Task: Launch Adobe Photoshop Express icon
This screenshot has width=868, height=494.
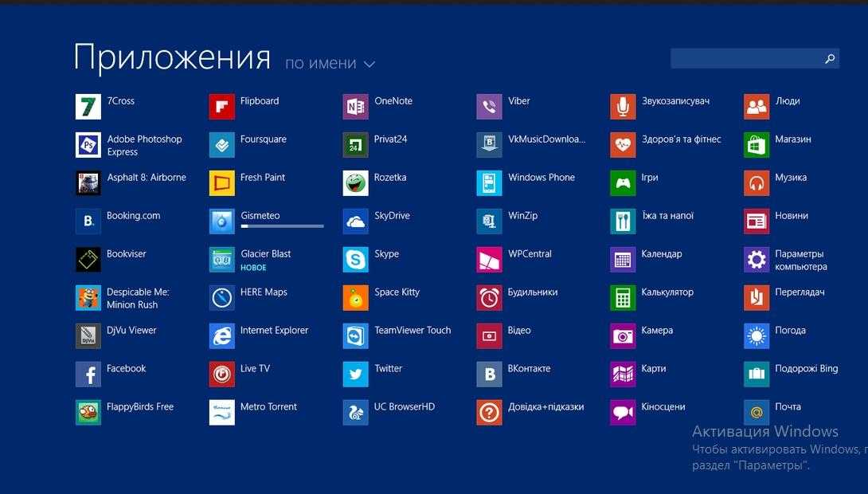Action: click(x=88, y=144)
